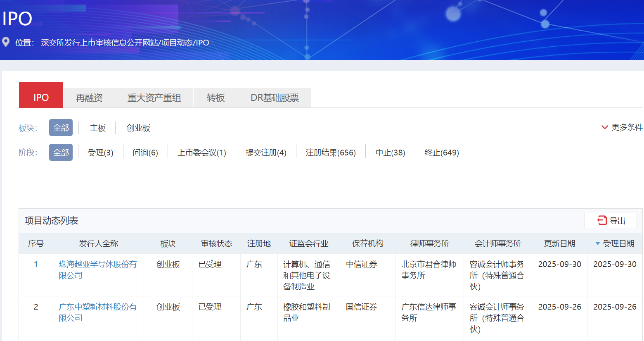Click the location pin icon
This screenshot has width=644, height=341.
pyautogui.click(x=6, y=42)
